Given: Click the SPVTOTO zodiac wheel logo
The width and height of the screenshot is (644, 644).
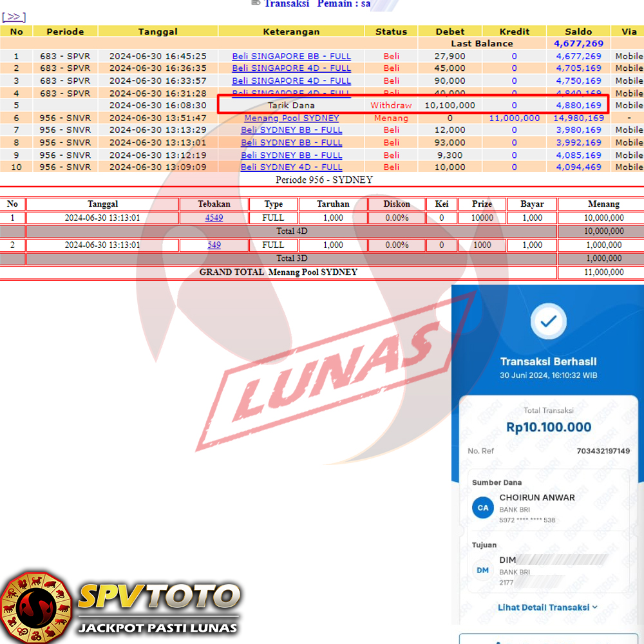Looking at the screenshot, I should 35,607.
